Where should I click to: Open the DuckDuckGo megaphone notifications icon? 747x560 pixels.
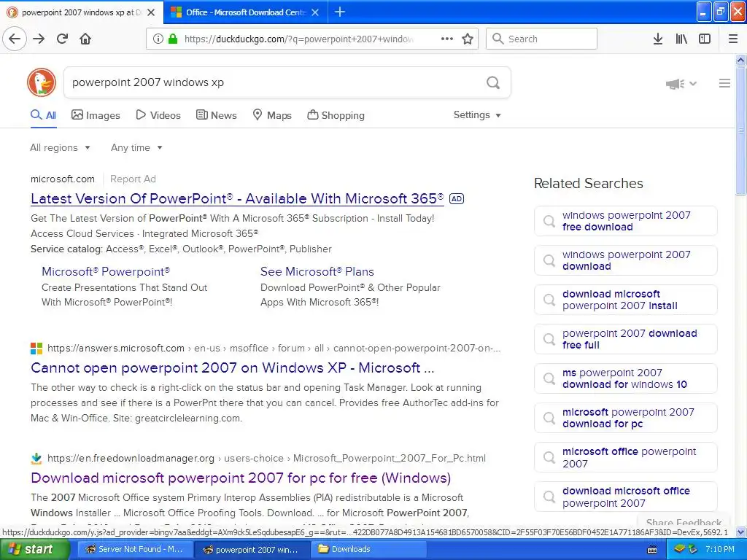[x=675, y=84]
